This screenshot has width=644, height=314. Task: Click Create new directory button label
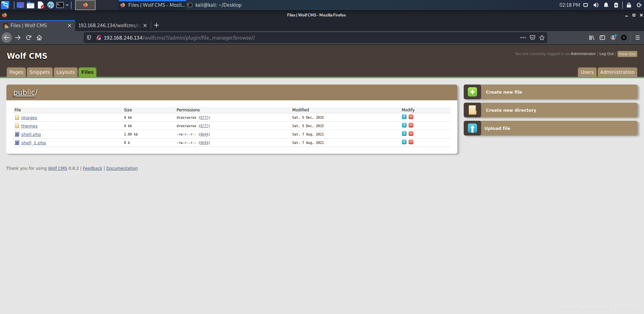[511, 110]
